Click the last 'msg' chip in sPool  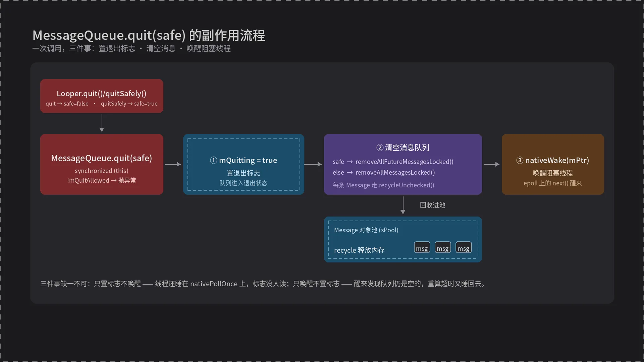pos(464,247)
